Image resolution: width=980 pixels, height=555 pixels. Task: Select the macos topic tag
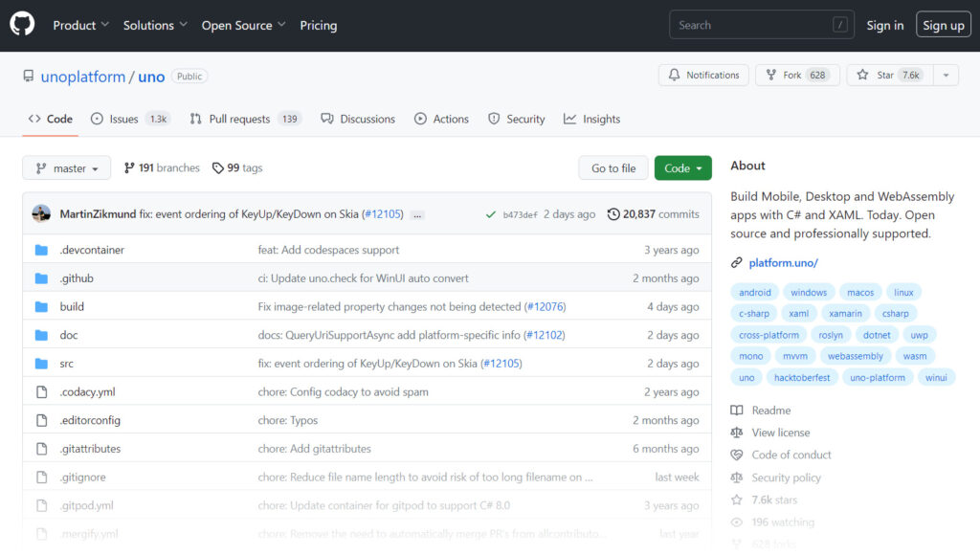click(x=860, y=293)
